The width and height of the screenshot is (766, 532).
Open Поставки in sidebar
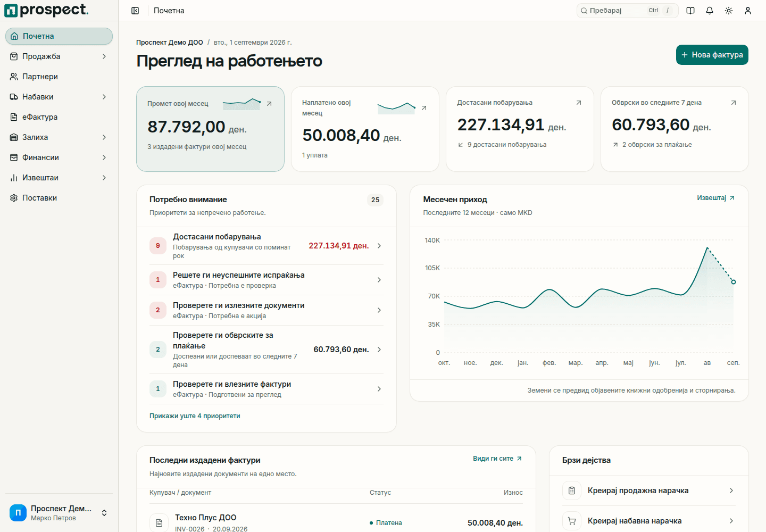click(59, 198)
